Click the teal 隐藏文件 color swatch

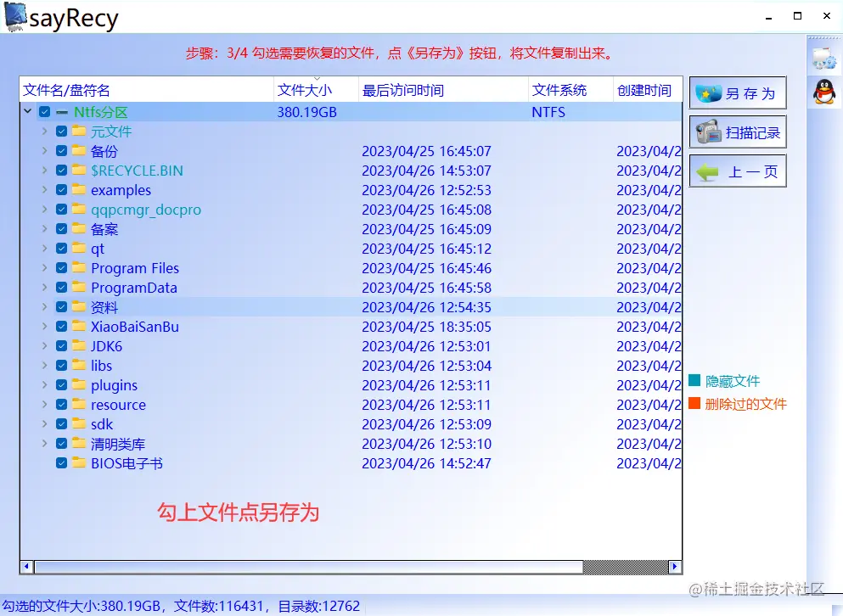click(x=694, y=381)
